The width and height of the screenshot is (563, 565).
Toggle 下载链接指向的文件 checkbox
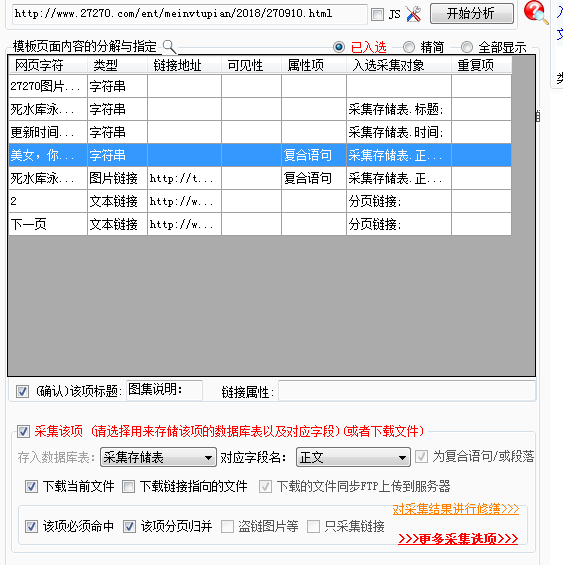(x=128, y=487)
